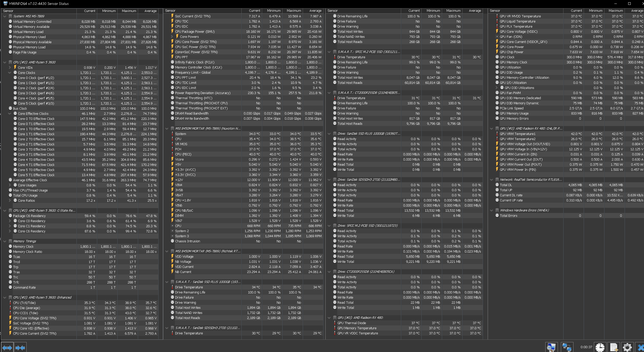Collapse the Network: RealTek Semiconductor section

point(491,180)
